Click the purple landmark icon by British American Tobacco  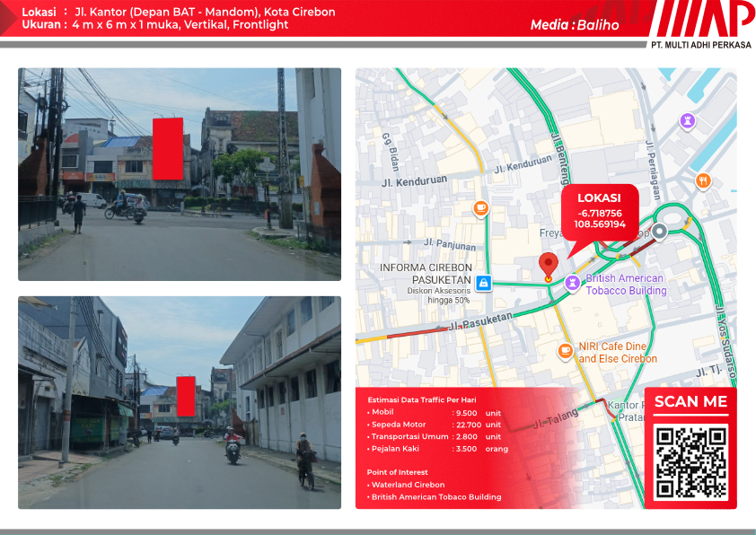572,283
